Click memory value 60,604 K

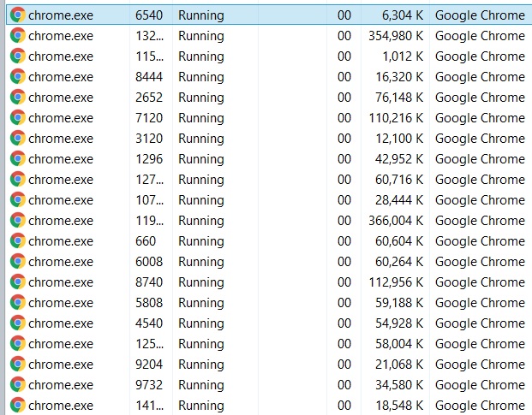click(x=399, y=240)
